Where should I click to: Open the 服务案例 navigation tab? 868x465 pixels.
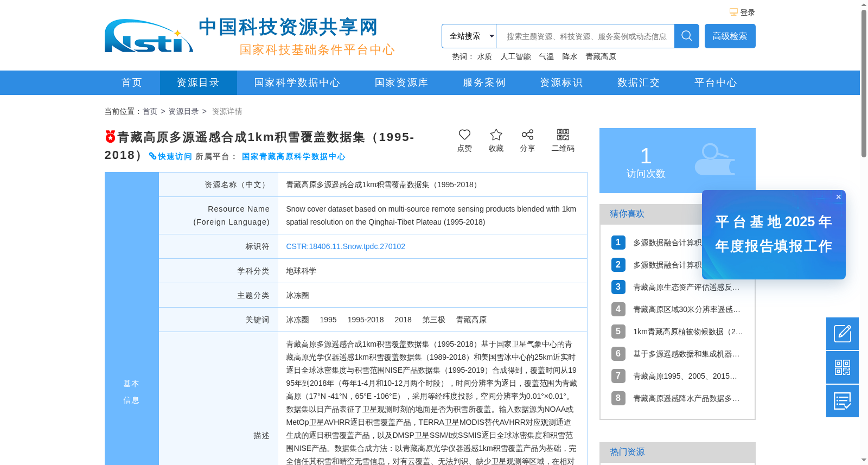pyautogui.click(x=484, y=82)
